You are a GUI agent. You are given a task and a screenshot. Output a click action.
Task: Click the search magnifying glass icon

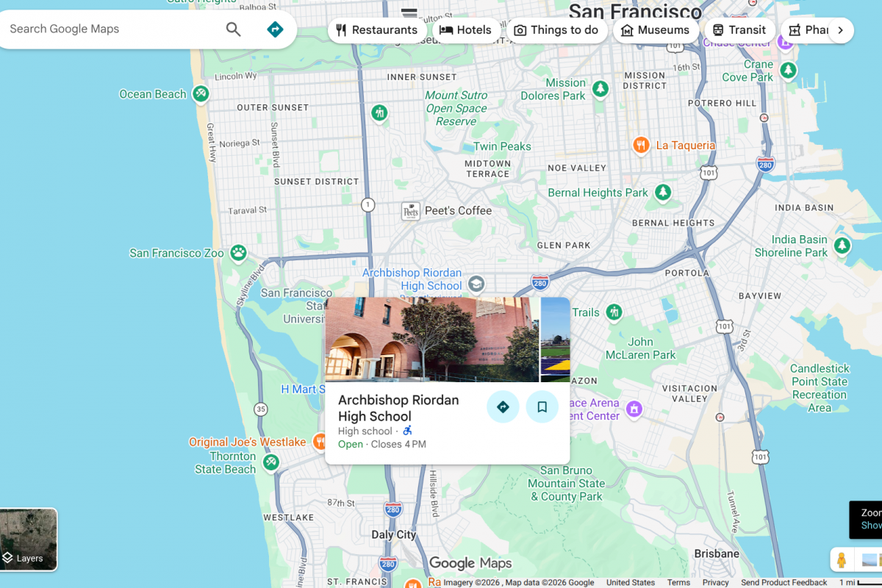click(233, 29)
